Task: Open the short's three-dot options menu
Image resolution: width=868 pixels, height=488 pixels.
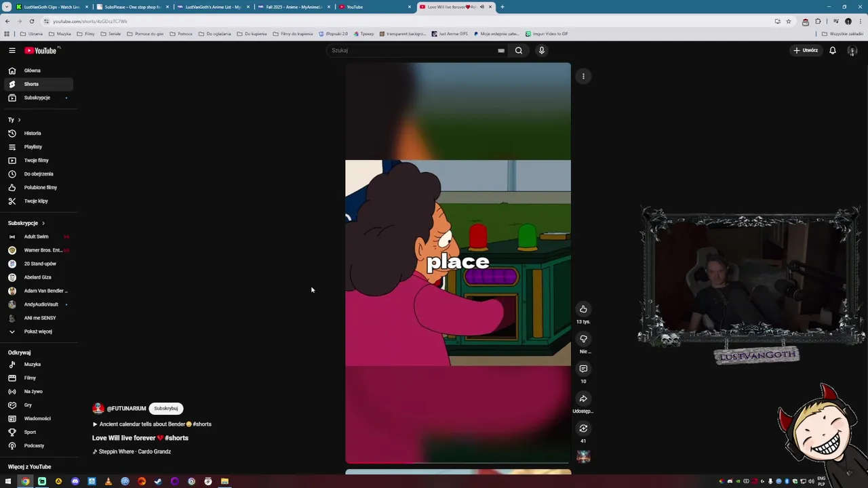Action: 583,76
